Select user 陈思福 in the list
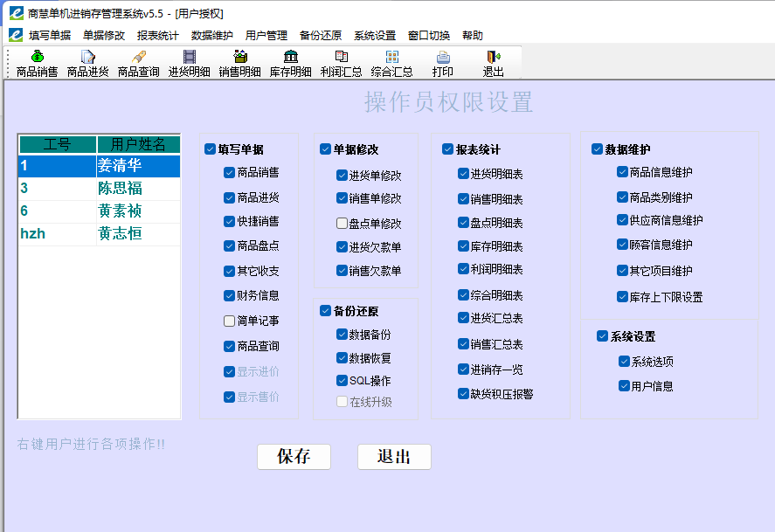 point(99,188)
